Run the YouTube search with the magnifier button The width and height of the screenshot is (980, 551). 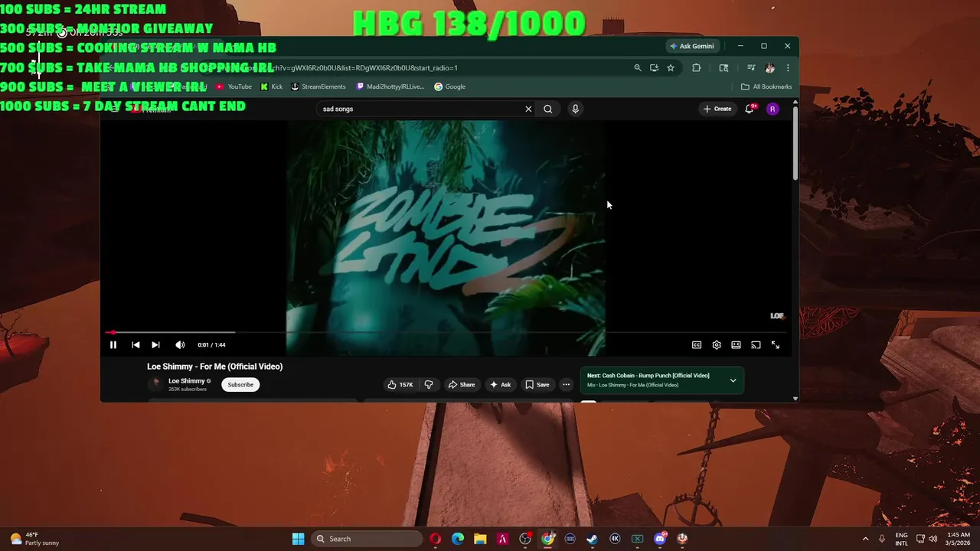point(548,109)
